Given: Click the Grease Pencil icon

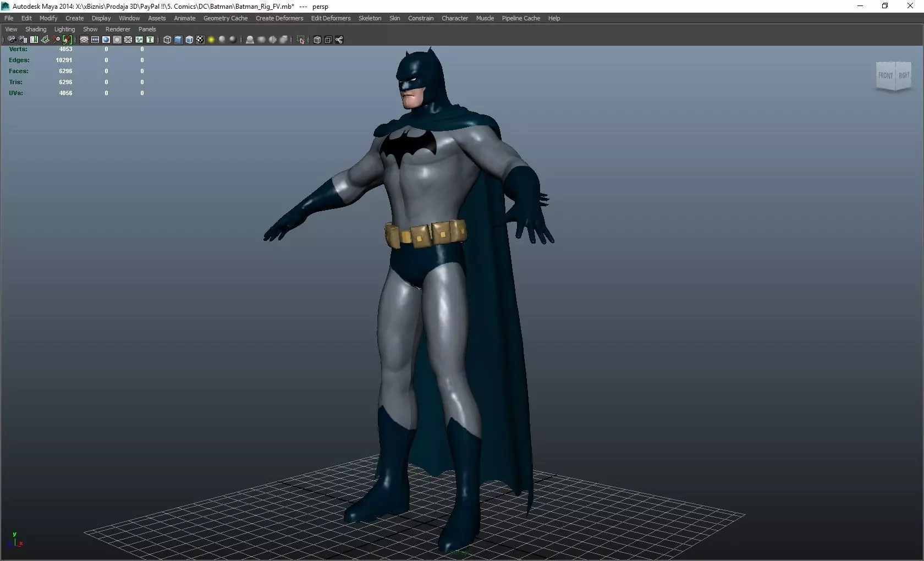Looking at the screenshot, I should click(x=67, y=40).
